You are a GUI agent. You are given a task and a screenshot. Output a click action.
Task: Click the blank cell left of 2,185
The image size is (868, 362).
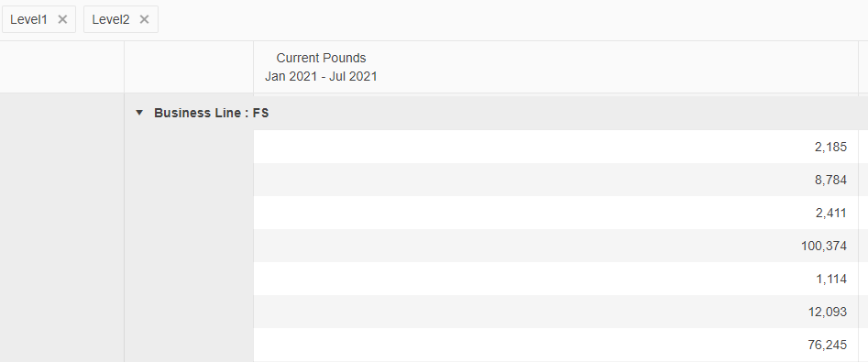pyautogui.click(x=189, y=147)
